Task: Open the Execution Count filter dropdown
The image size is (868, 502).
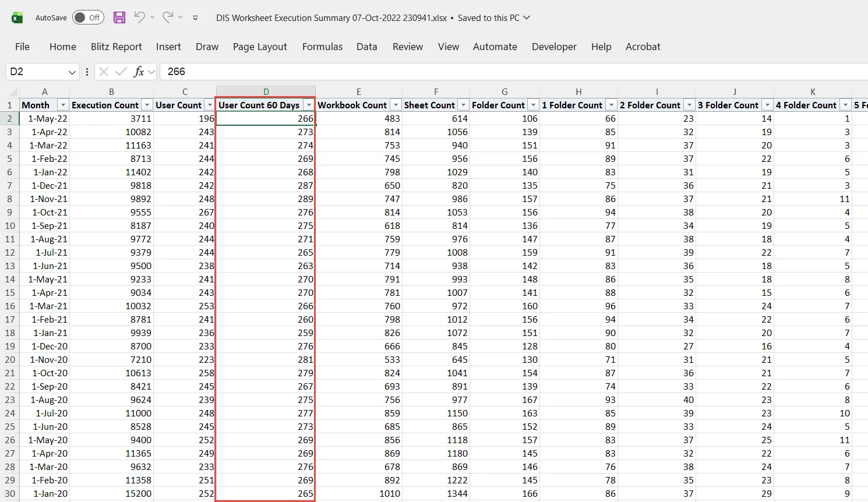Action: tap(147, 105)
